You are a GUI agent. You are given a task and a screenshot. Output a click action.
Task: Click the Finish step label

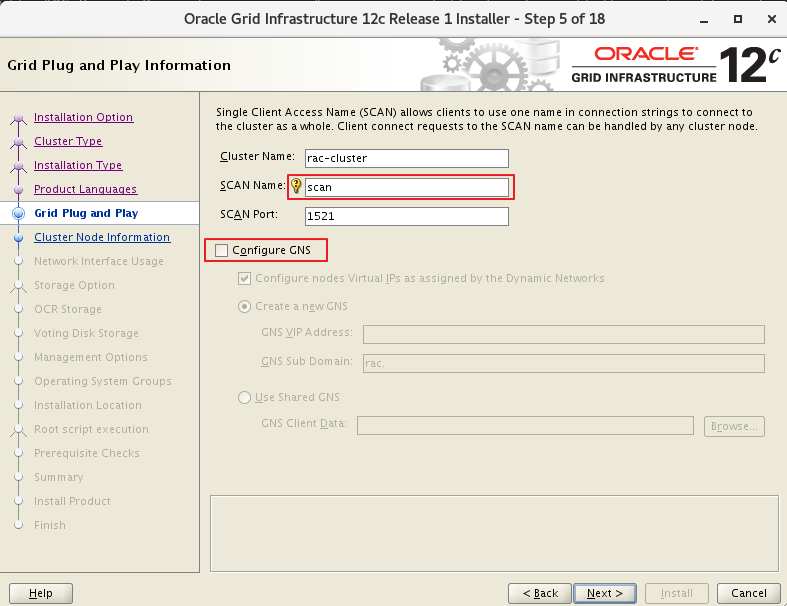pos(50,525)
